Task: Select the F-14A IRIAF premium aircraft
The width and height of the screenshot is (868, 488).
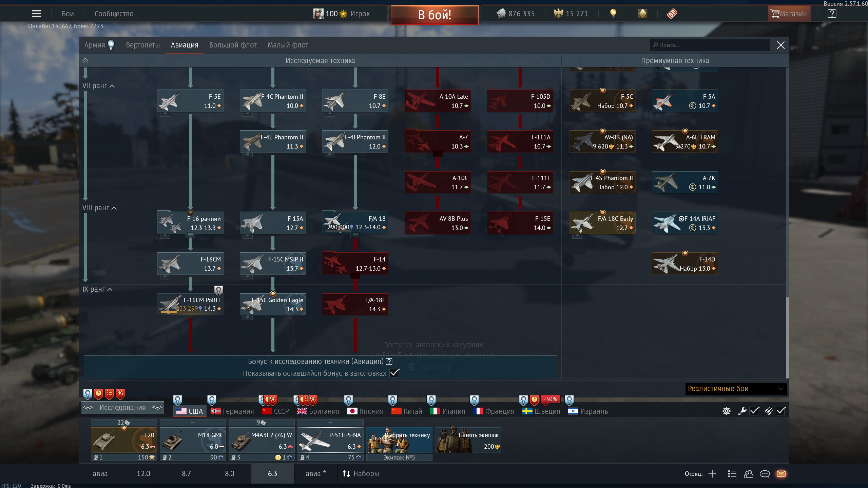Action: pyautogui.click(x=685, y=223)
